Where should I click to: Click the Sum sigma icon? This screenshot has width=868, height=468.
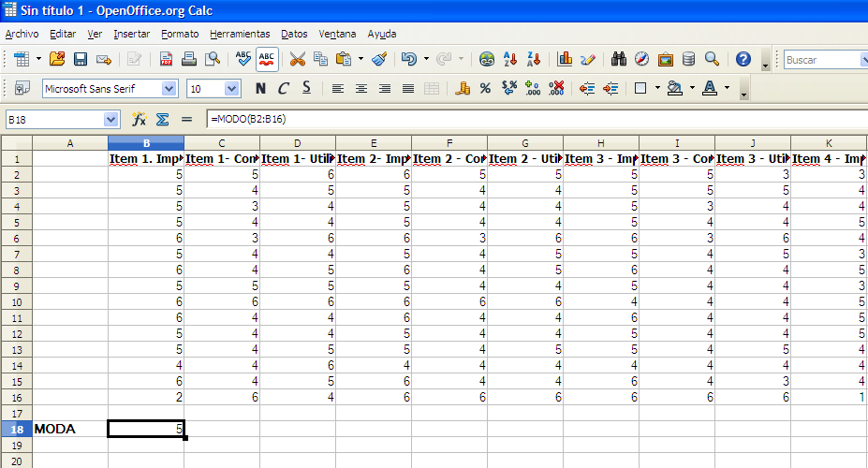[162, 120]
